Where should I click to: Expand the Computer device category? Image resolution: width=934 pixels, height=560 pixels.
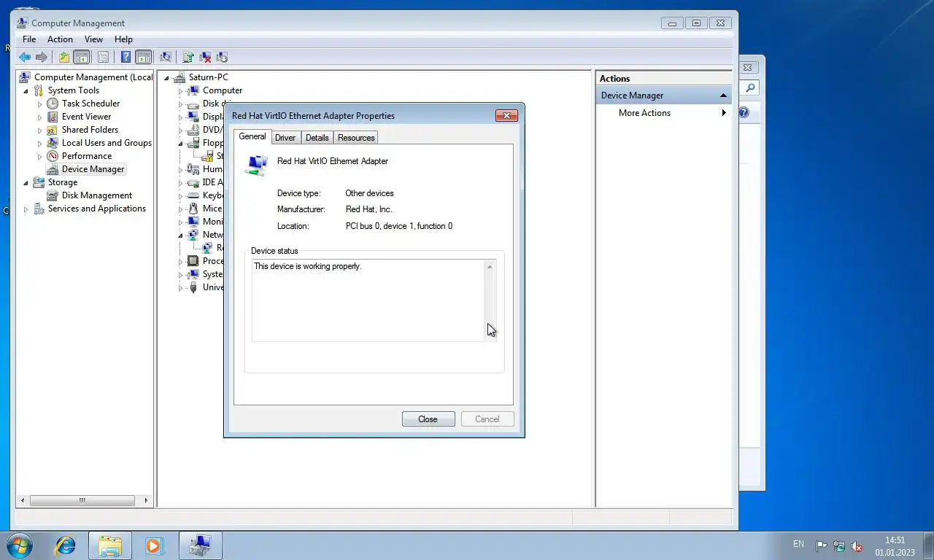pos(181,91)
